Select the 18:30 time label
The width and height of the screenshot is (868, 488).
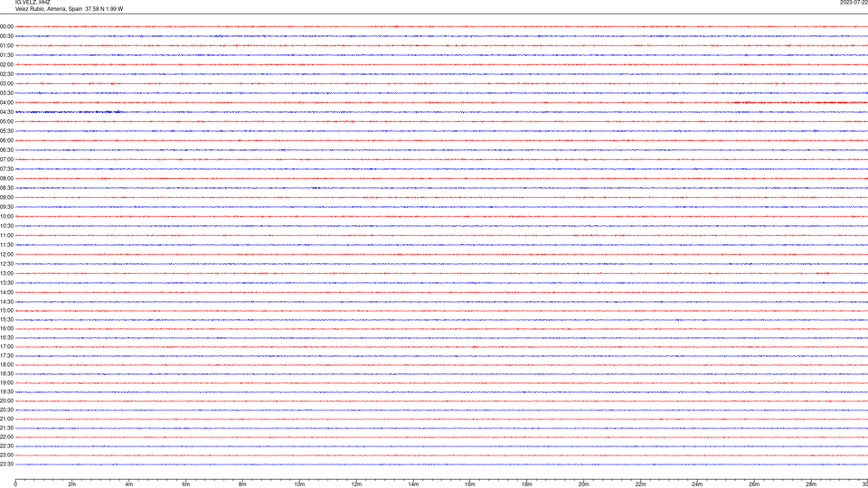(x=6, y=374)
